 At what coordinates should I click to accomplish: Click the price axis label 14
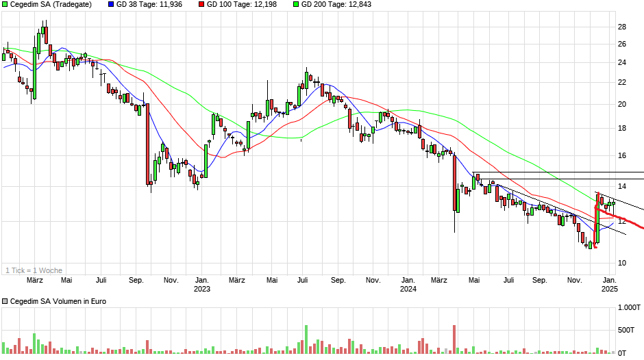coord(622,186)
